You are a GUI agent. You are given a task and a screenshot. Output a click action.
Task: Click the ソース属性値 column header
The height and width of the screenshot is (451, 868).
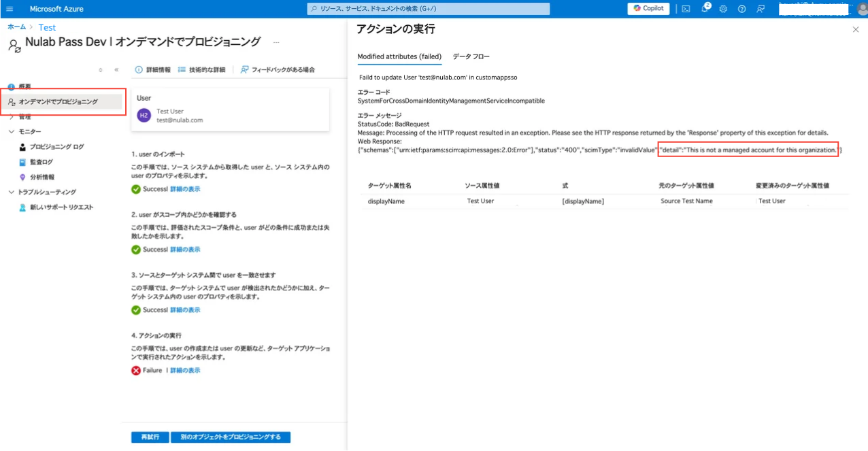[x=482, y=186]
